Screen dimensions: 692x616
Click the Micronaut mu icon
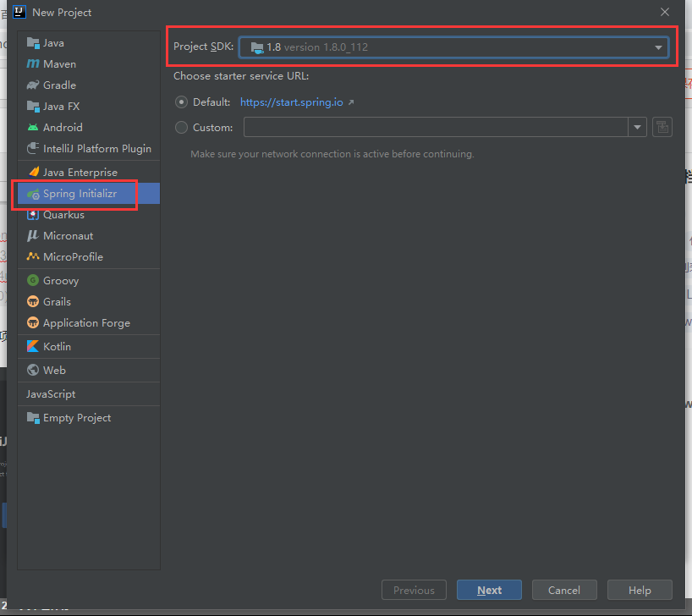click(x=33, y=236)
